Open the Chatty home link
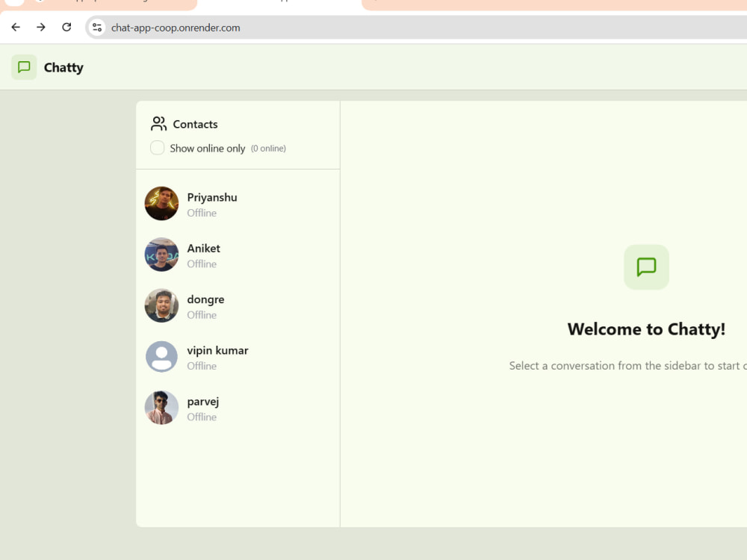 click(x=48, y=67)
